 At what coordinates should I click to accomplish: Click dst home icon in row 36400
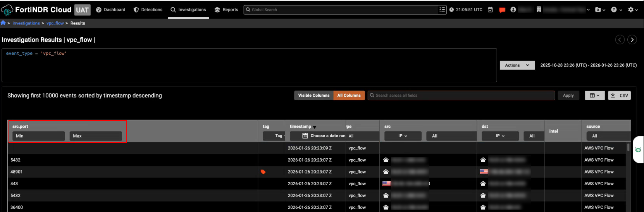[x=483, y=207]
